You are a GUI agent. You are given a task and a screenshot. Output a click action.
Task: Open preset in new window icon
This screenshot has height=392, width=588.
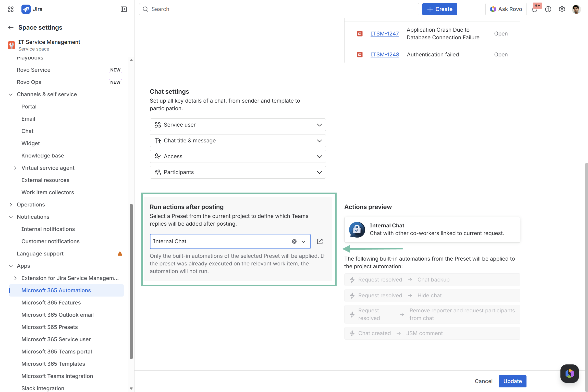[x=320, y=241]
